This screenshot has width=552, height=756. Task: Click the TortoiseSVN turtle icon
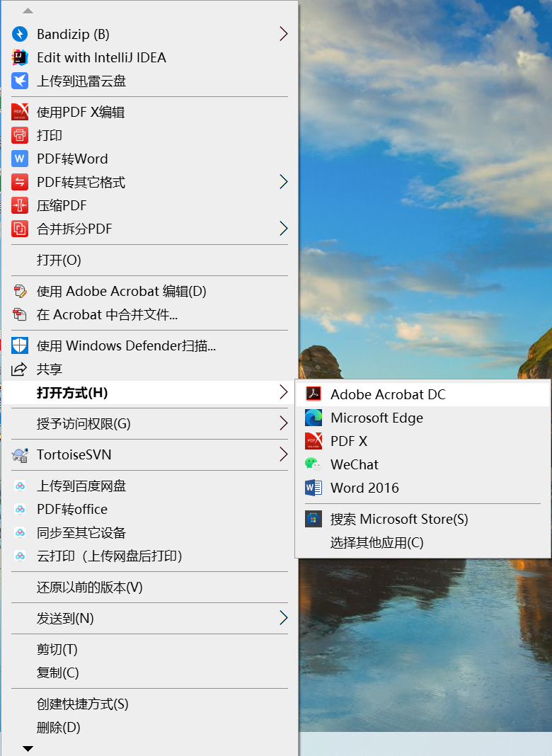(x=20, y=454)
